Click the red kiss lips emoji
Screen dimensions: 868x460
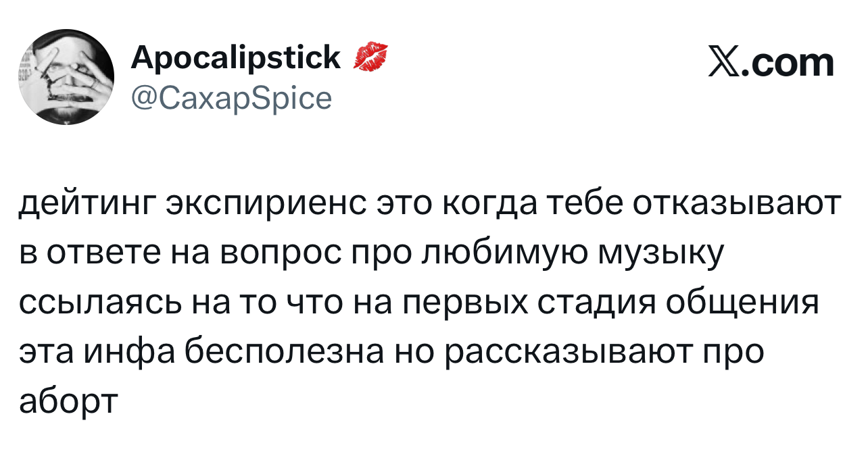click(371, 57)
